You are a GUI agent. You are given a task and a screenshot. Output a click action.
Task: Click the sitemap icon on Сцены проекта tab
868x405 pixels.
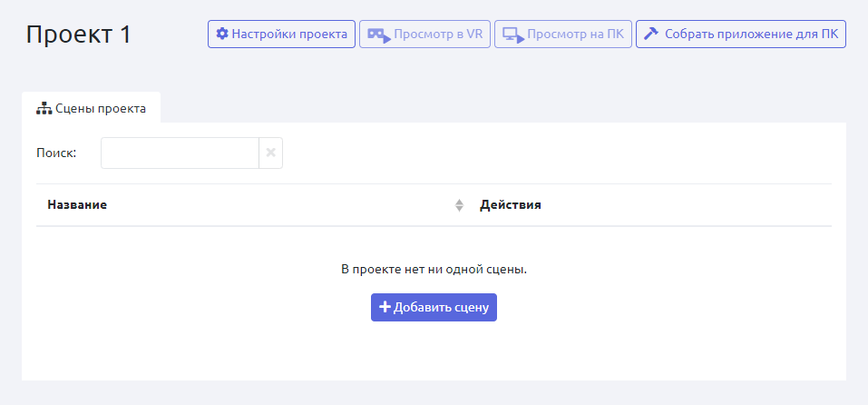click(x=44, y=108)
